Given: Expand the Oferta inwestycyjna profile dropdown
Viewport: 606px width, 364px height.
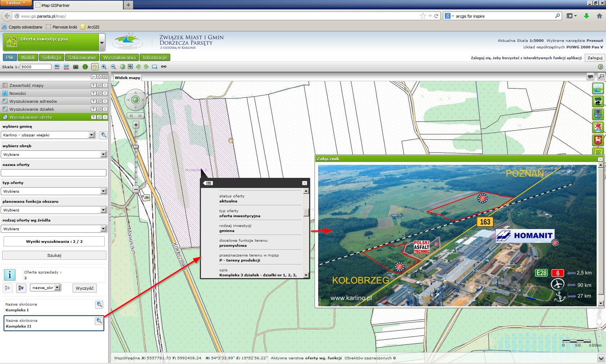Looking at the screenshot, I should pyautogui.click(x=102, y=43).
